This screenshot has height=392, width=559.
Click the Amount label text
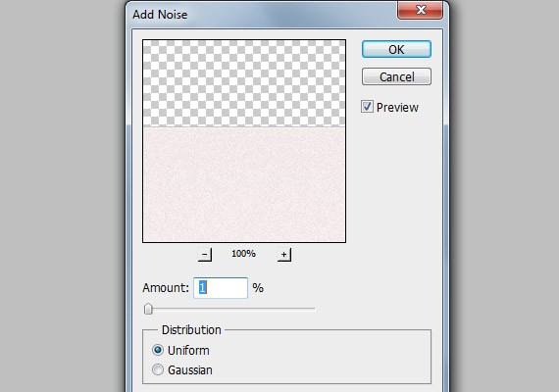(166, 287)
